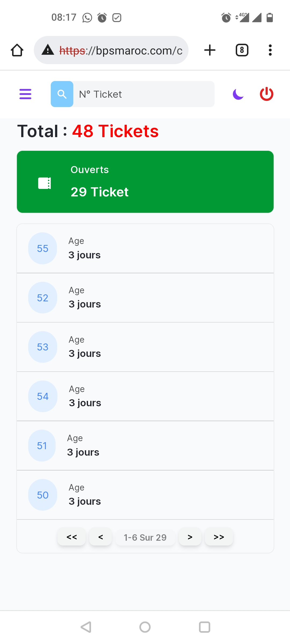Show the open tabs switcher
Image resolution: width=290 pixels, height=644 pixels.
click(x=242, y=50)
